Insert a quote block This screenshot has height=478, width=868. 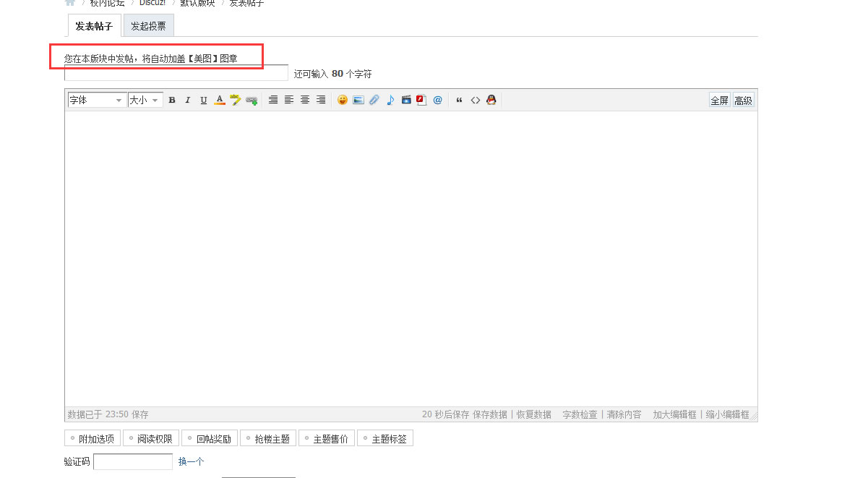tap(460, 101)
